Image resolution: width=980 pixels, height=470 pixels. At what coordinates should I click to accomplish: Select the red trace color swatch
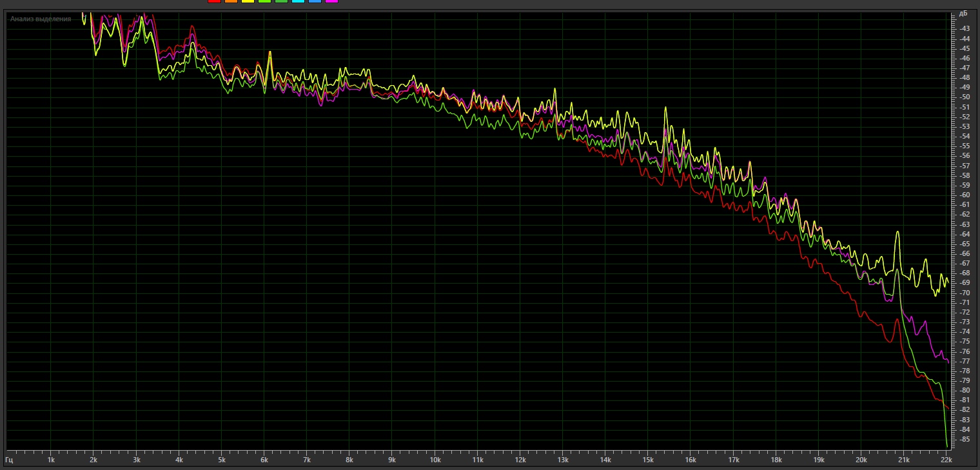(214, 2)
